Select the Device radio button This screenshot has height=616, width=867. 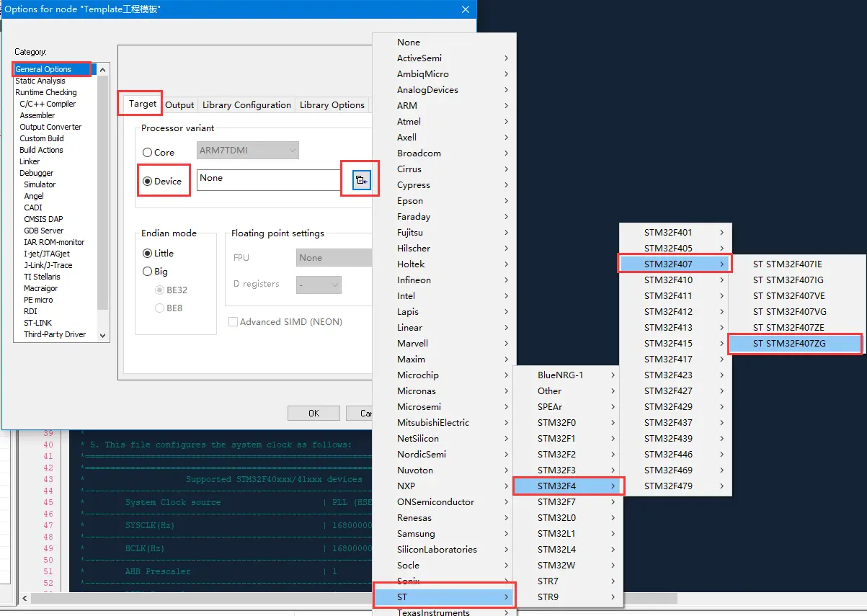148,181
